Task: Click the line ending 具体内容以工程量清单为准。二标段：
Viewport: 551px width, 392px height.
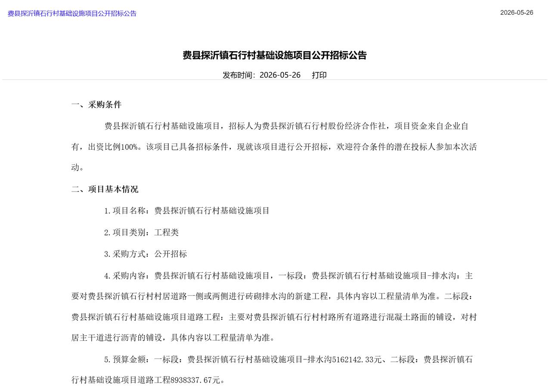Action: [x=272, y=296]
